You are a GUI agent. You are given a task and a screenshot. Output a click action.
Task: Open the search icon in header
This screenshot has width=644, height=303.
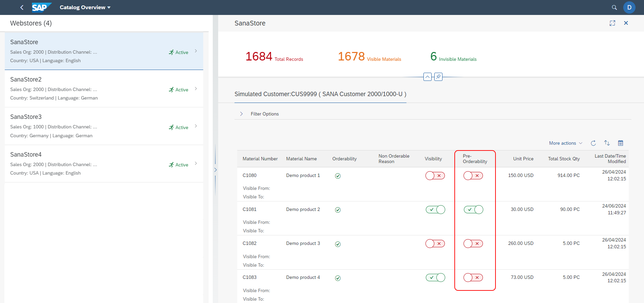[x=614, y=7]
